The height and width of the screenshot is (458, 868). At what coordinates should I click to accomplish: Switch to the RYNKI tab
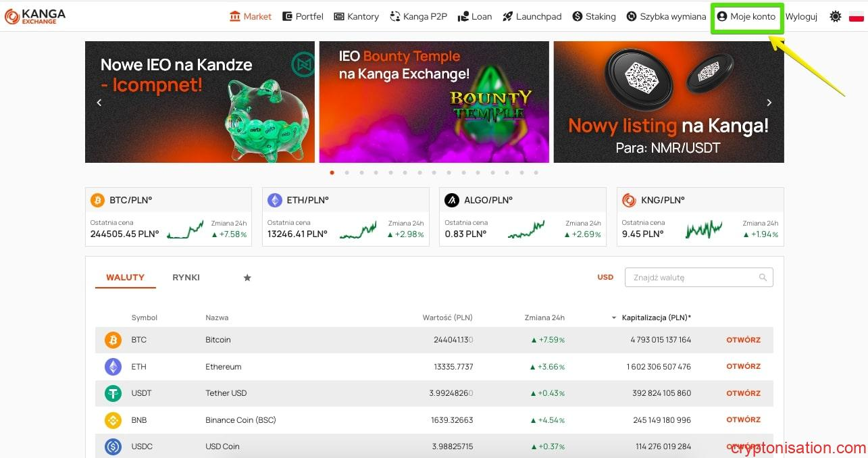click(186, 278)
